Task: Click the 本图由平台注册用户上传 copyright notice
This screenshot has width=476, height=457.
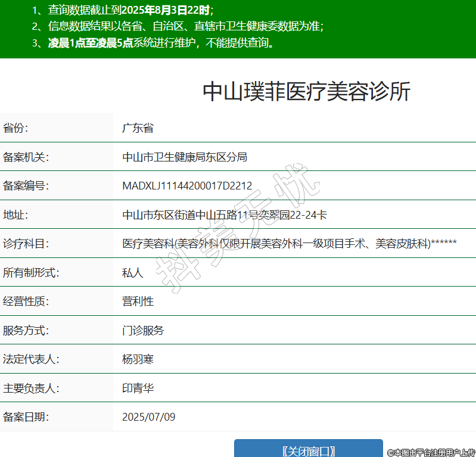Action: coord(431,452)
